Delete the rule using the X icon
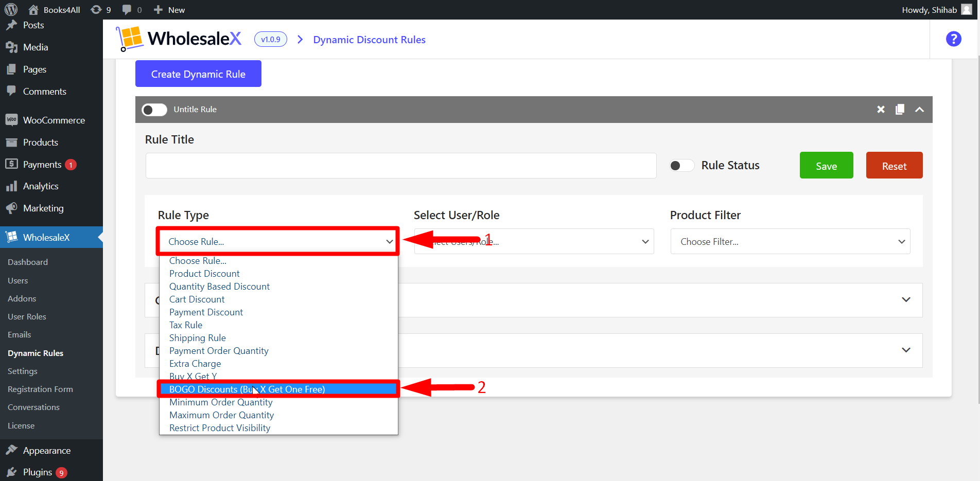Viewport: 980px width, 481px height. [x=881, y=110]
